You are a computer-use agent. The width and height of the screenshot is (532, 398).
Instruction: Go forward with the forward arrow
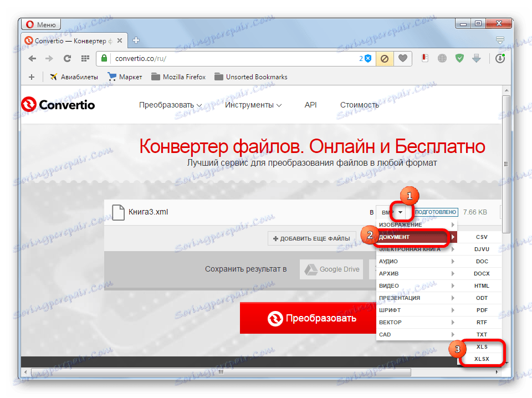coord(49,58)
